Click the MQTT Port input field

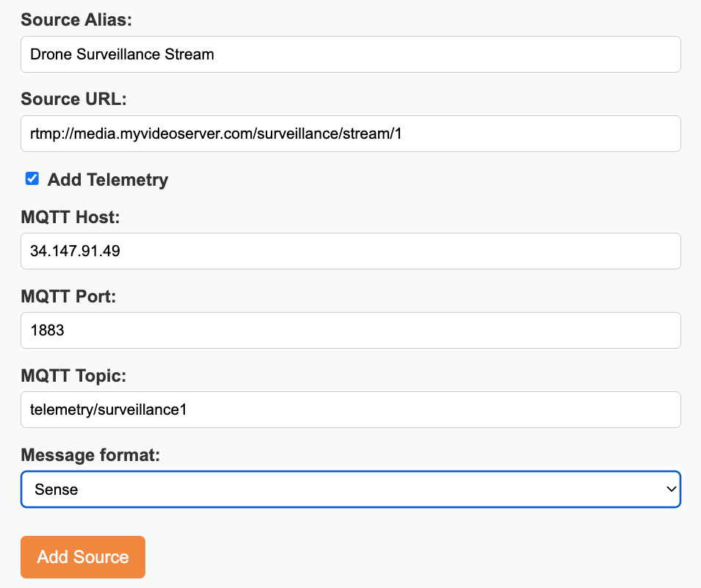click(x=351, y=330)
